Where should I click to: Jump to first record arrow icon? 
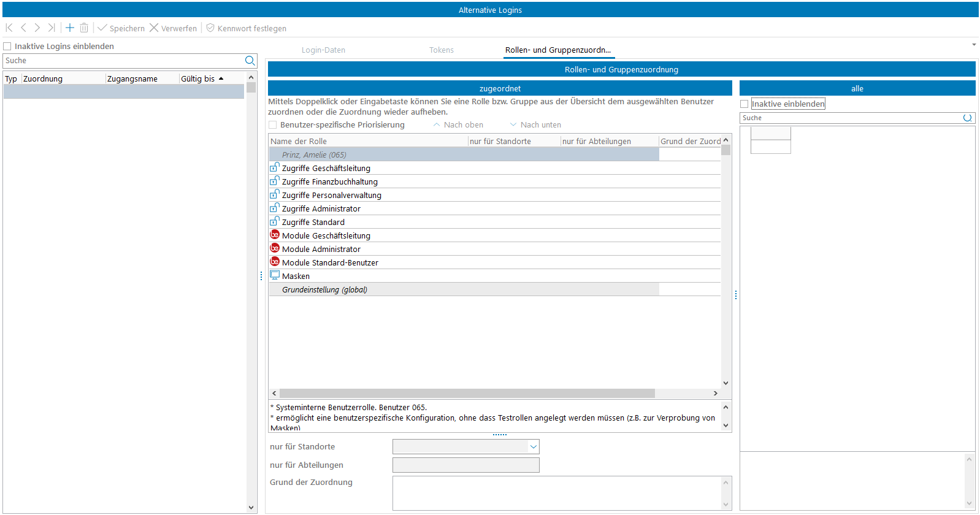coord(9,28)
